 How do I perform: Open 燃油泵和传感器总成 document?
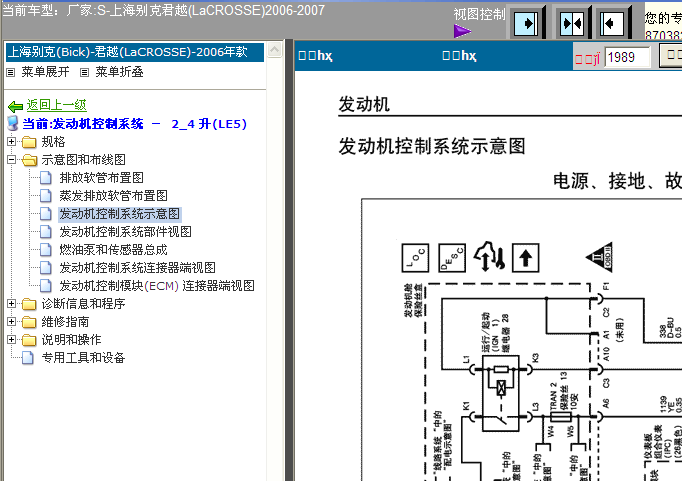click(x=114, y=250)
